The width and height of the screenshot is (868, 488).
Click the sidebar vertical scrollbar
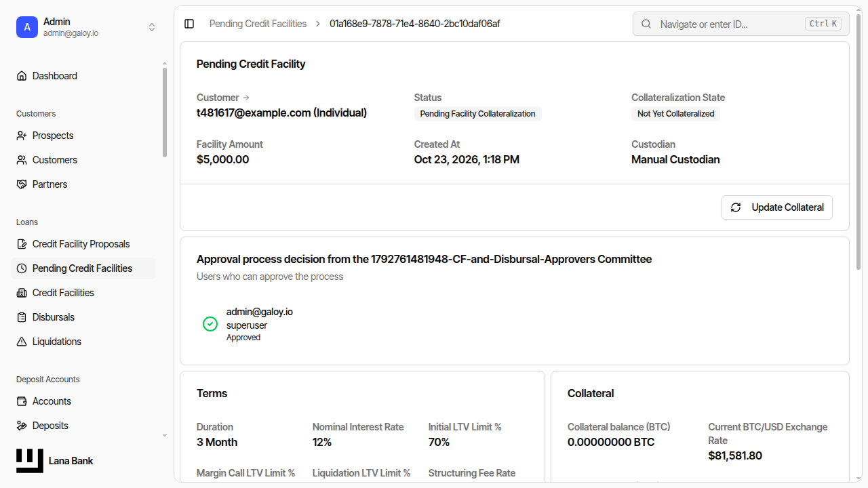click(x=164, y=112)
